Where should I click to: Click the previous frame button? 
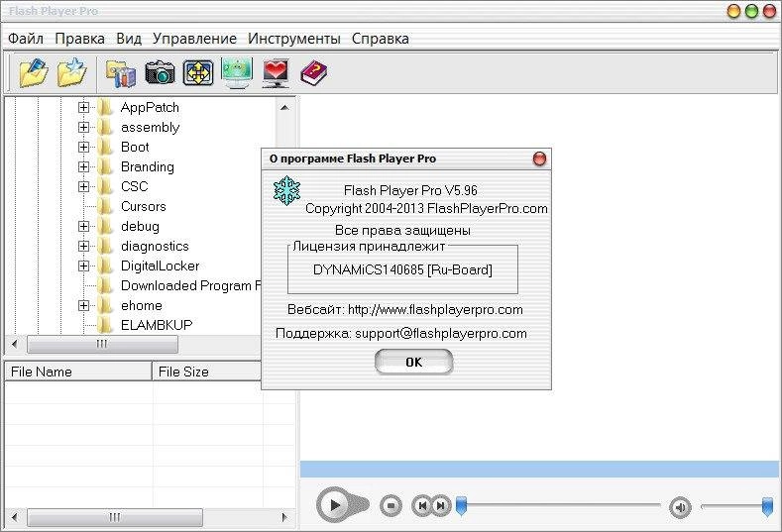pyautogui.click(x=422, y=505)
